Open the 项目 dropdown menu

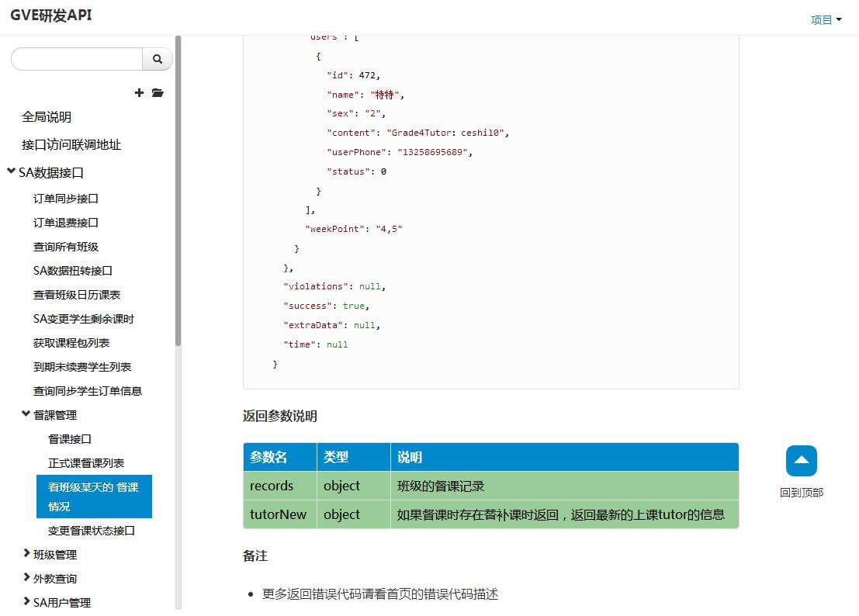click(826, 20)
